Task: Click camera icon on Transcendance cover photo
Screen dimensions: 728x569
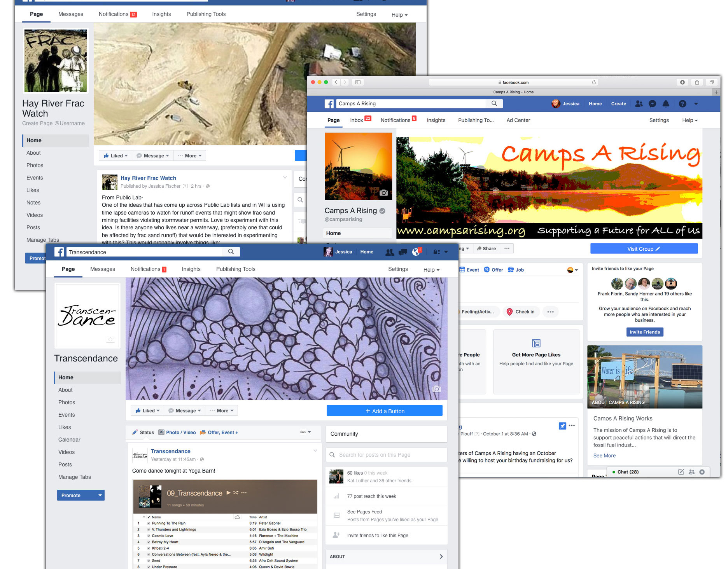Action: [x=437, y=389]
